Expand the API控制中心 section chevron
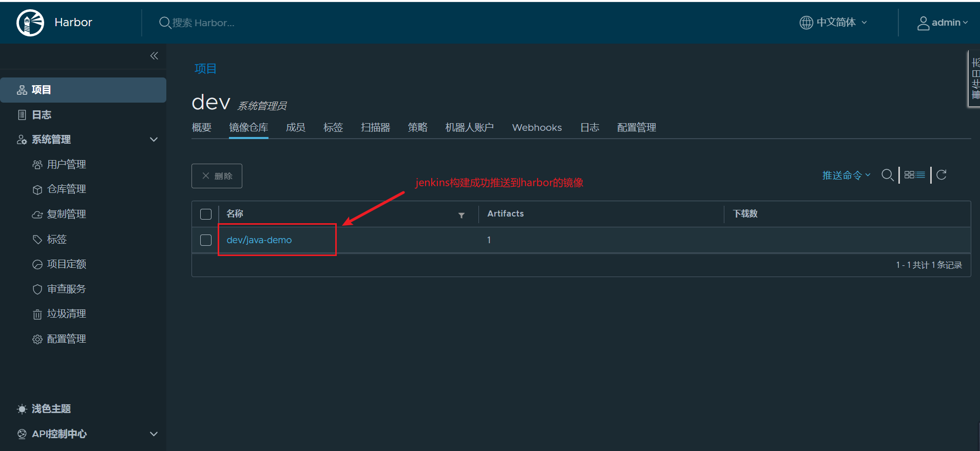This screenshot has height=451, width=980. (153, 434)
